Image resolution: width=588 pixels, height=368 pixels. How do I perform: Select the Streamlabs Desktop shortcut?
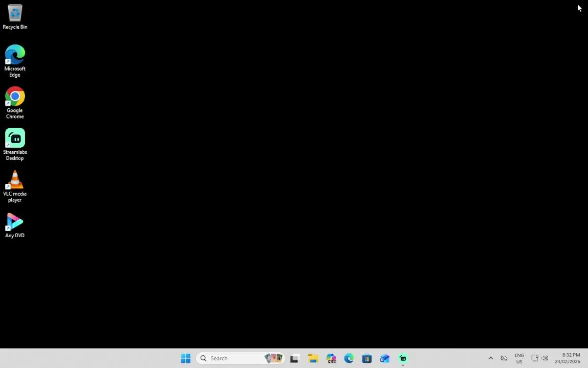[x=15, y=145]
